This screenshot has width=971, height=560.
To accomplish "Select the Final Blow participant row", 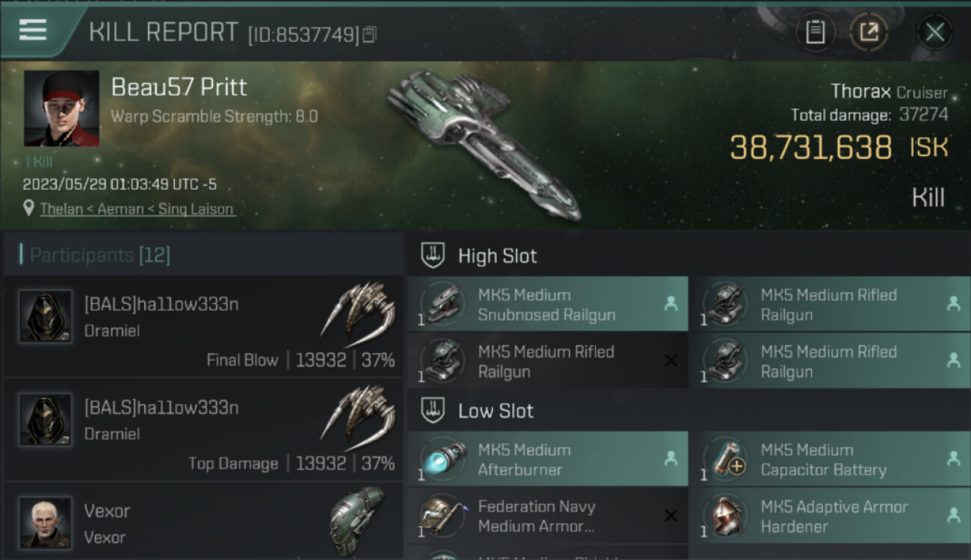I will pyautogui.click(x=203, y=326).
